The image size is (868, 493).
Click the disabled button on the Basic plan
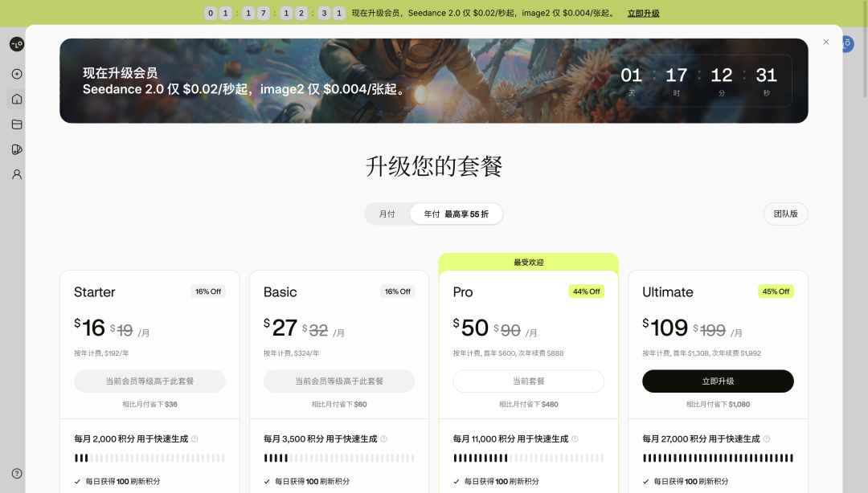point(339,381)
